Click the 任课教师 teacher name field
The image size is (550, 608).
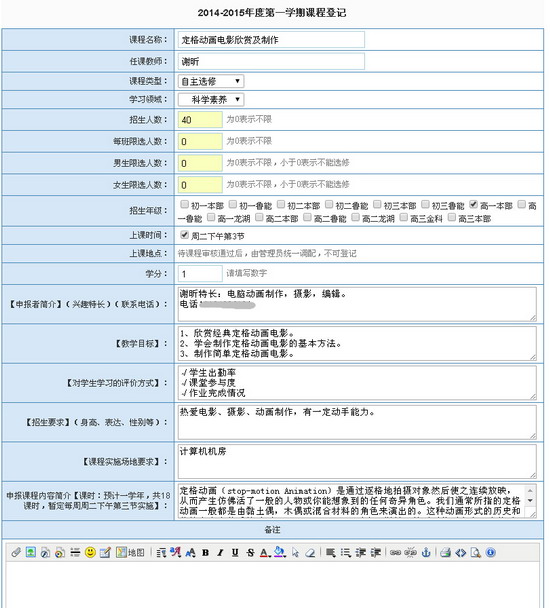[x=271, y=61]
